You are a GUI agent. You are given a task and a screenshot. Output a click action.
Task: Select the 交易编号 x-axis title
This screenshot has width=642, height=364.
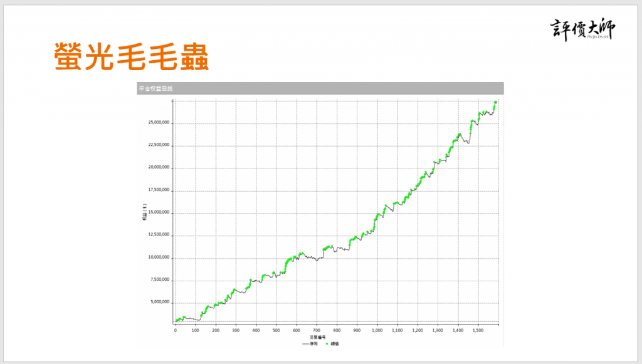pos(317,337)
